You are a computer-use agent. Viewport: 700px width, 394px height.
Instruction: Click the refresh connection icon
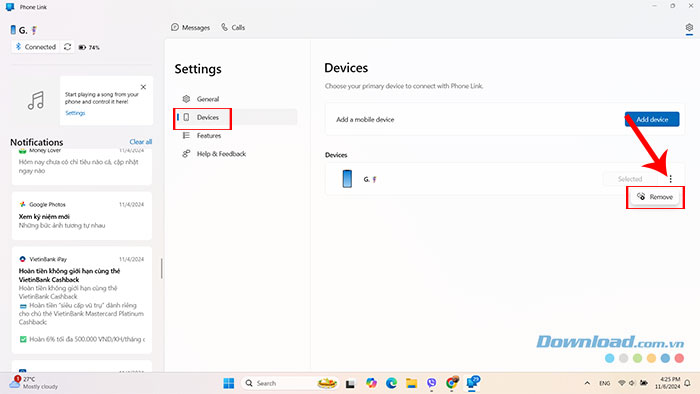67,47
